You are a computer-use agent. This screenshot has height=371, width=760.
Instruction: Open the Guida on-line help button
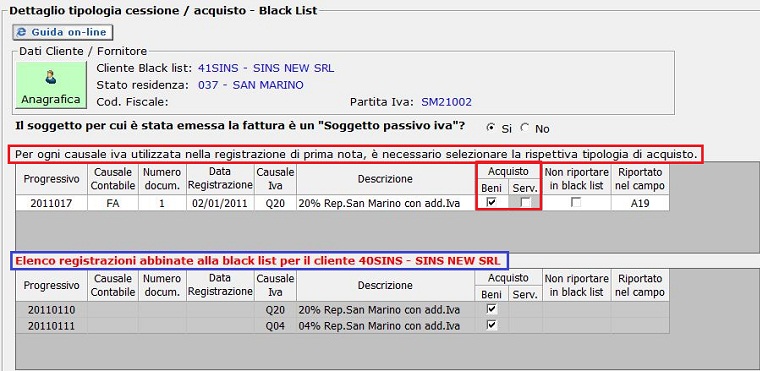pos(63,32)
